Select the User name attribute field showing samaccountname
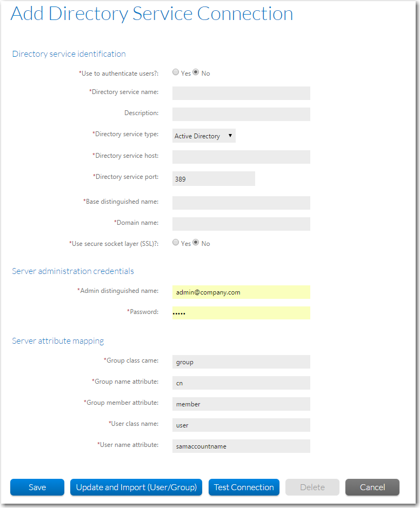 [241, 446]
